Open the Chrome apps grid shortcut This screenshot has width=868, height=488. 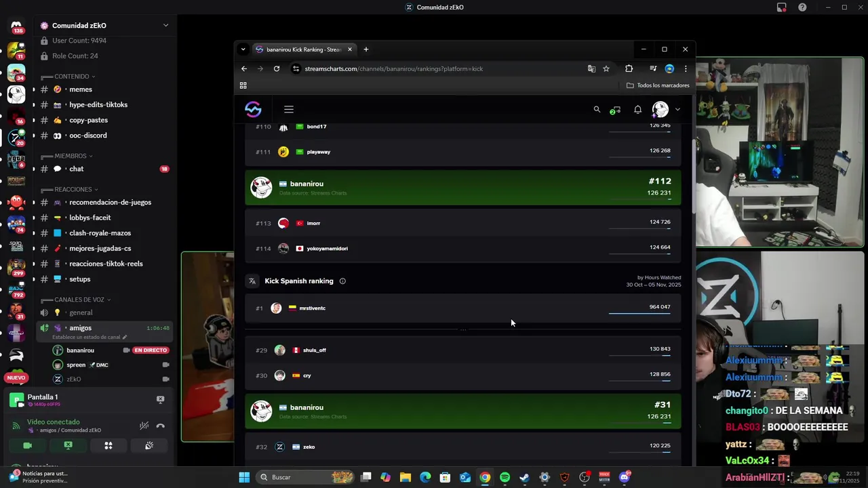click(243, 85)
